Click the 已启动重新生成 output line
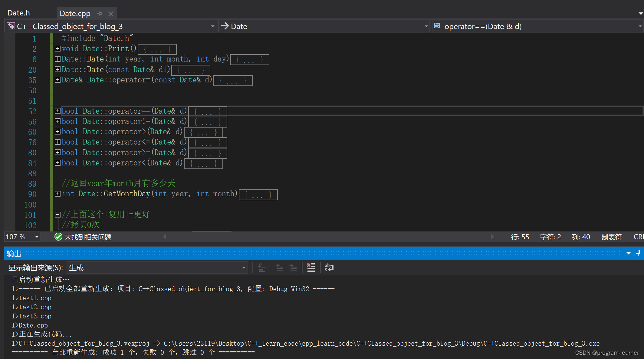644x359 pixels. (x=41, y=280)
